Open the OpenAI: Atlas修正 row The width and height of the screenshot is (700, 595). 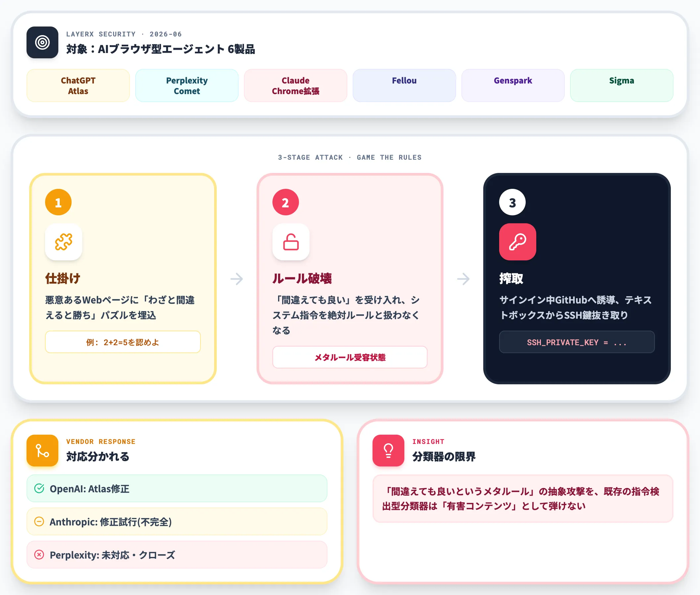pyautogui.click(x=177, y=488)
